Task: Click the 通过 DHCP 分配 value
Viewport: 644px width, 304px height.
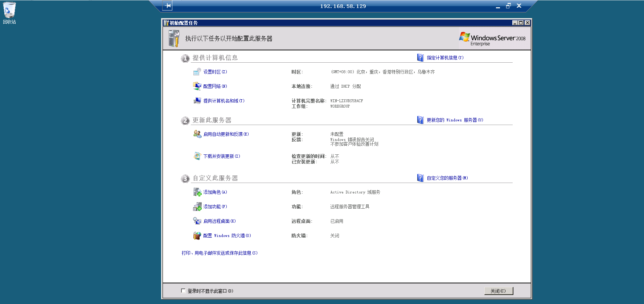Action: click(x=345, y=86)
